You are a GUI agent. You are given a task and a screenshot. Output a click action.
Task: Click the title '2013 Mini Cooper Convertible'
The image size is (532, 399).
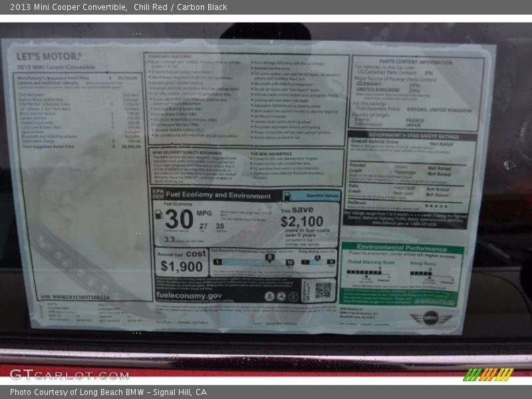coord(68,7)
